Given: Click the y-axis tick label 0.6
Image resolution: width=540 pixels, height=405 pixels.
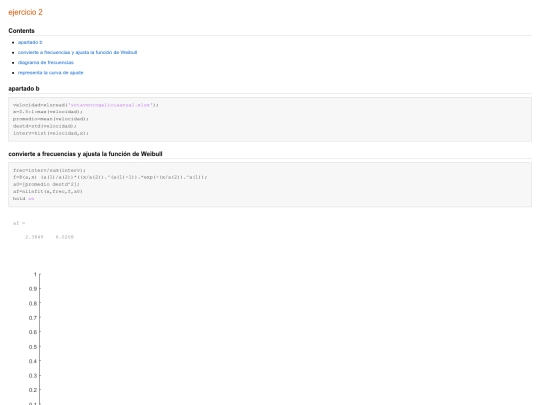Looking at the screenshot, I should [33, 332].
